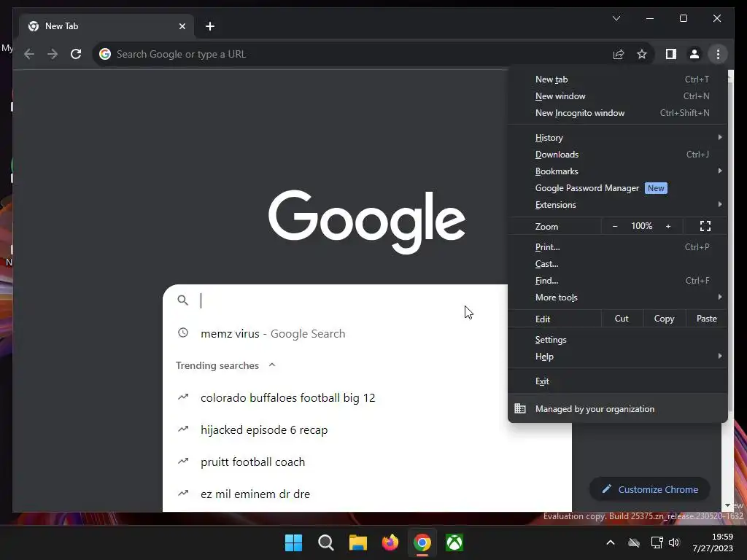Click trending arrow beside hijacked episode 6
Screen dimensions: 747x560
183,429
